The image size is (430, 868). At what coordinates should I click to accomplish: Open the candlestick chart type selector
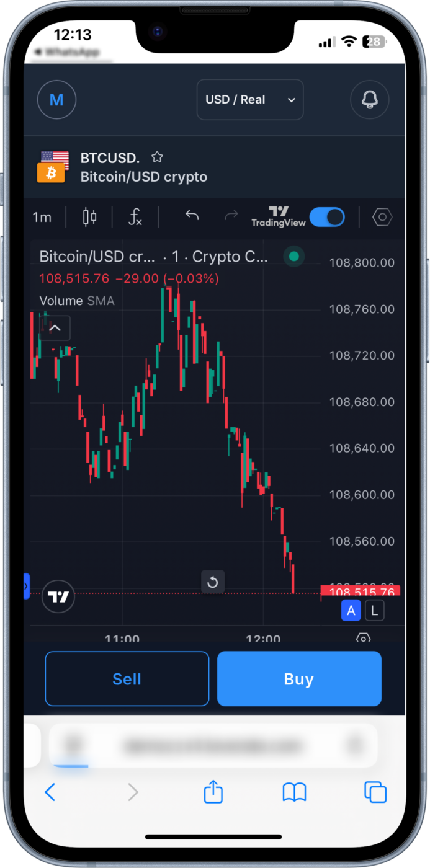(x=90, y=217)
